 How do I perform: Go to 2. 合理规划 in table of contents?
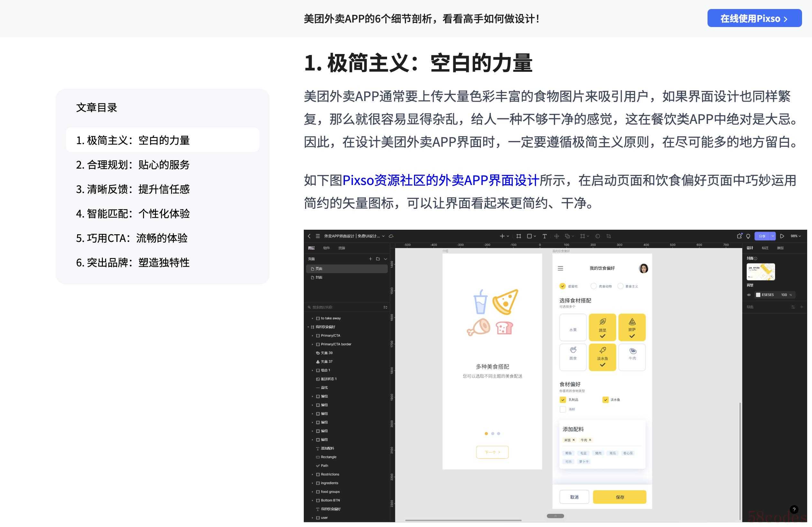tap(133, 165)
